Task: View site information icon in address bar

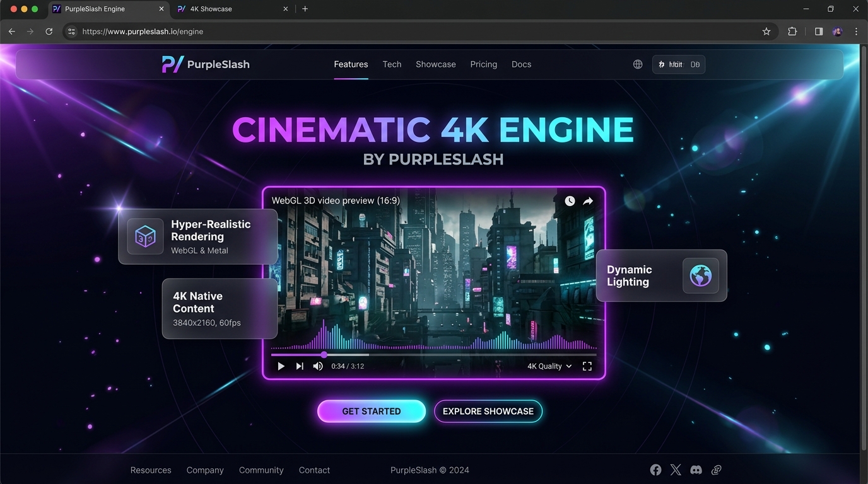Action: pyautogui.click(x=71, y=32)
